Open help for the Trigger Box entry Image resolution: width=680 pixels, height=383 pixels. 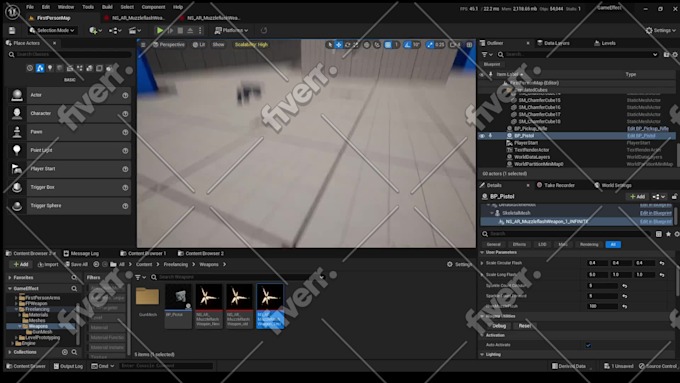coord(125,187)
